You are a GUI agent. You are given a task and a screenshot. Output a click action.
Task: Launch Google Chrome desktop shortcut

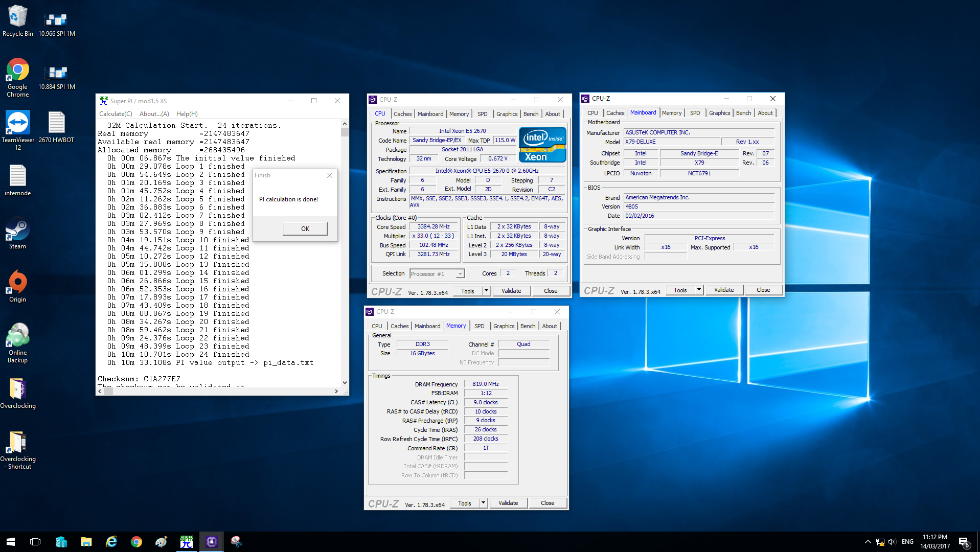(17, 78)
